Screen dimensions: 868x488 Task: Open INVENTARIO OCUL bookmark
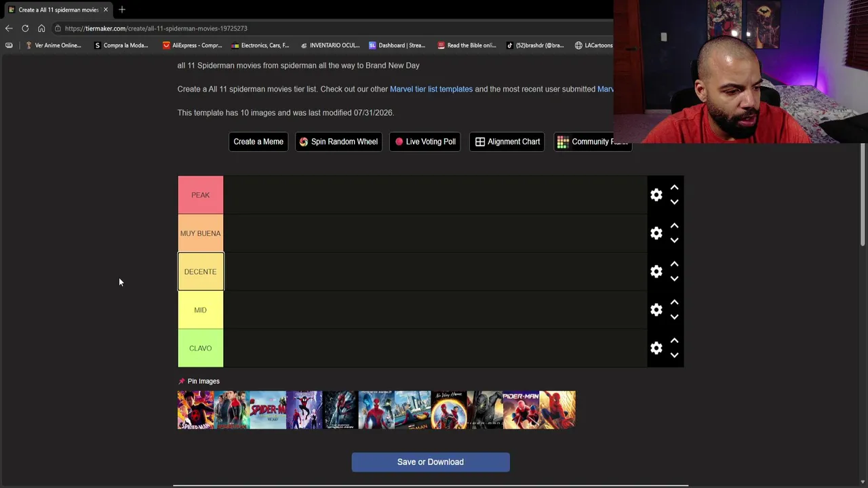tap(330, 45)
